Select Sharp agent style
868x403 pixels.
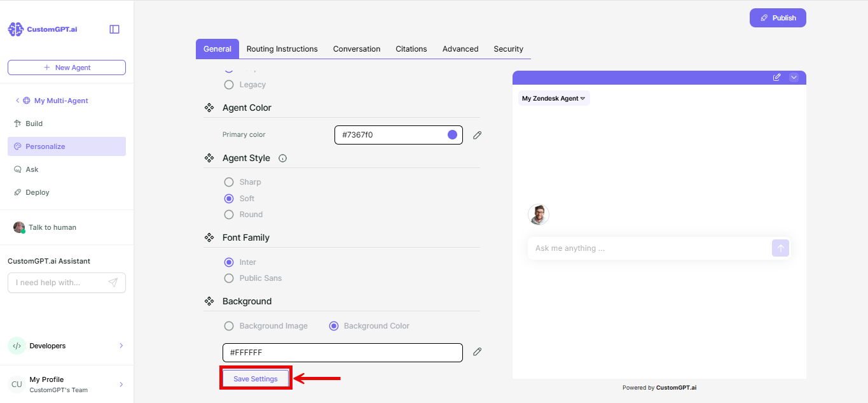[229, 182]
